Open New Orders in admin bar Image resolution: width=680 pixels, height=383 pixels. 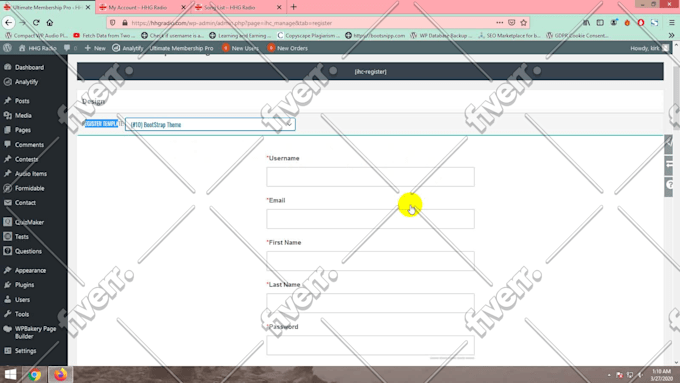(x=288, y=48)
